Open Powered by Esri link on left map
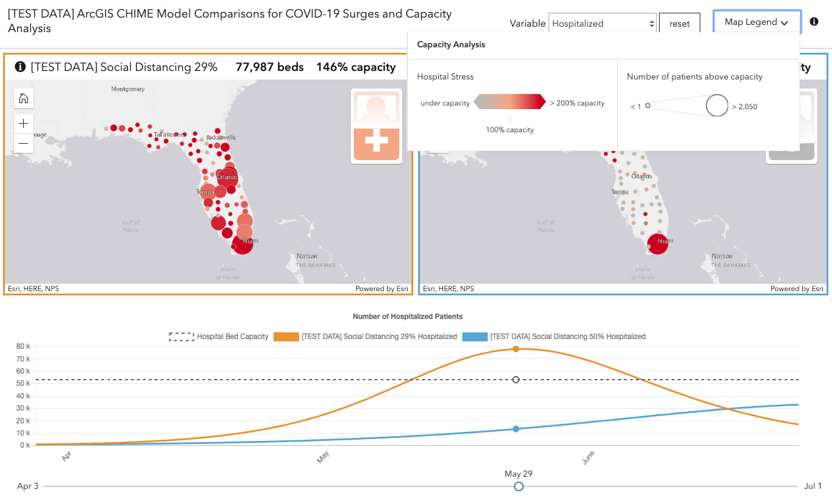The image size is (832, 504). coord(382,289)
